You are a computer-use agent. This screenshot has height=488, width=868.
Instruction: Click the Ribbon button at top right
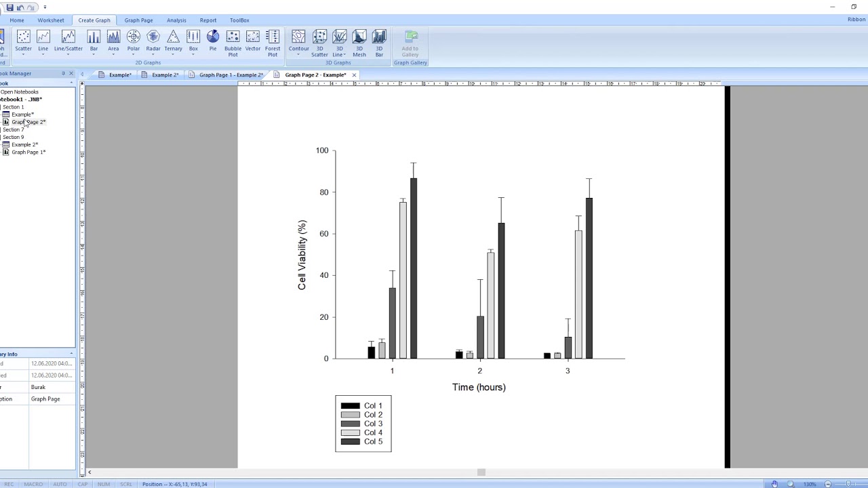pyautogui.click(x=856, y=20)
